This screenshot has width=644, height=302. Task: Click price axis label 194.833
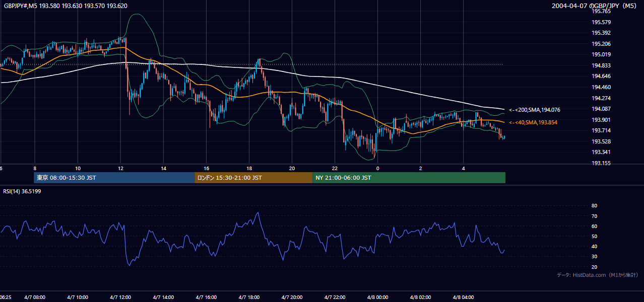[601, 65]
